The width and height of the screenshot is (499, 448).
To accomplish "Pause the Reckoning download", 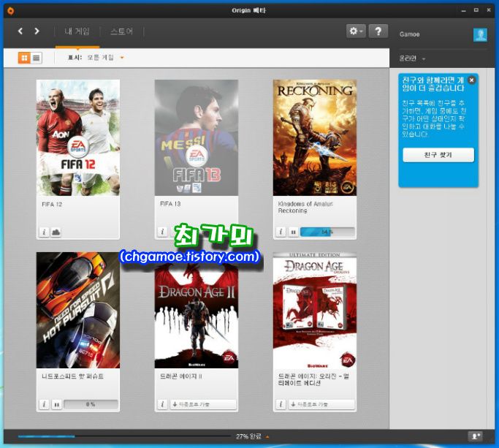I will click(293, 232).
